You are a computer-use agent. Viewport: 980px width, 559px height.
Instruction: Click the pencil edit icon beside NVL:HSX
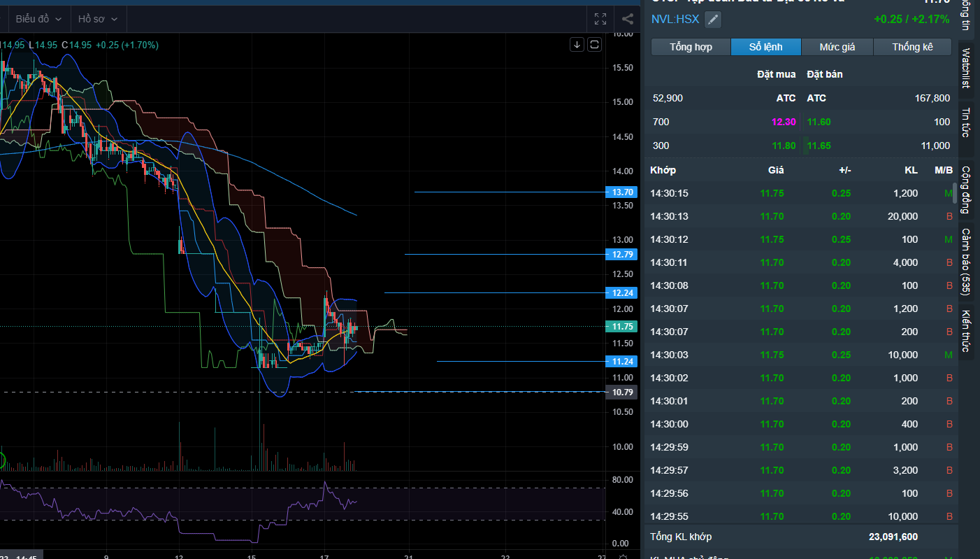point(712,20)
